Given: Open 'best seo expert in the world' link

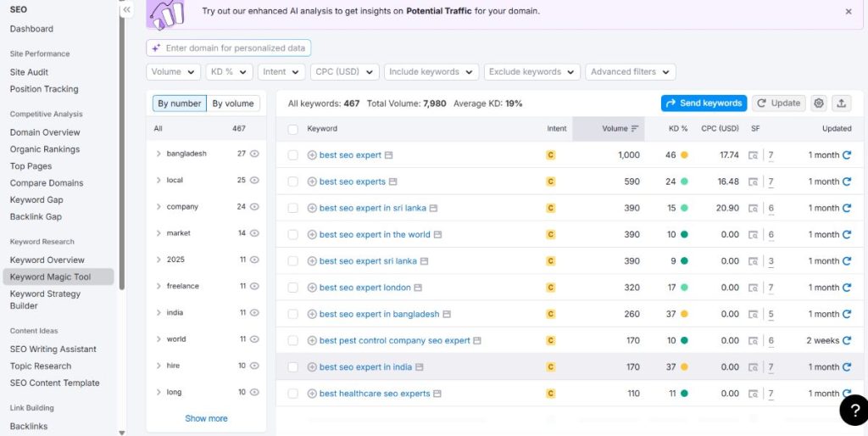Looking at the screenshot, I should tap(375, 234).
